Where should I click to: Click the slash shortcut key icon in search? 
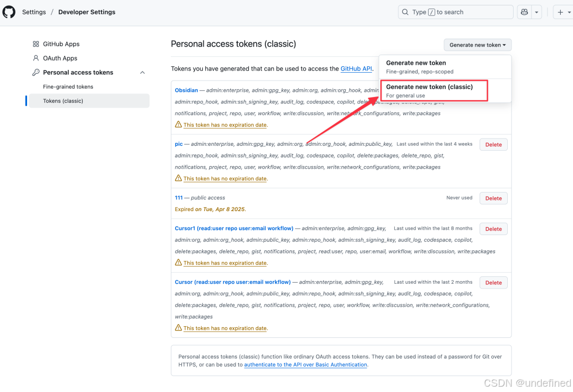[x=431, y=12]
